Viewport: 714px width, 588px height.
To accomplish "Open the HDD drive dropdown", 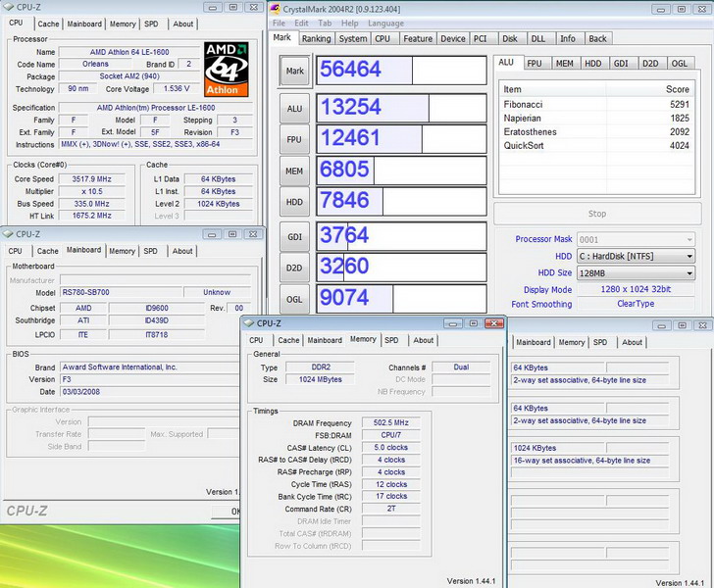I will (636, 256).
